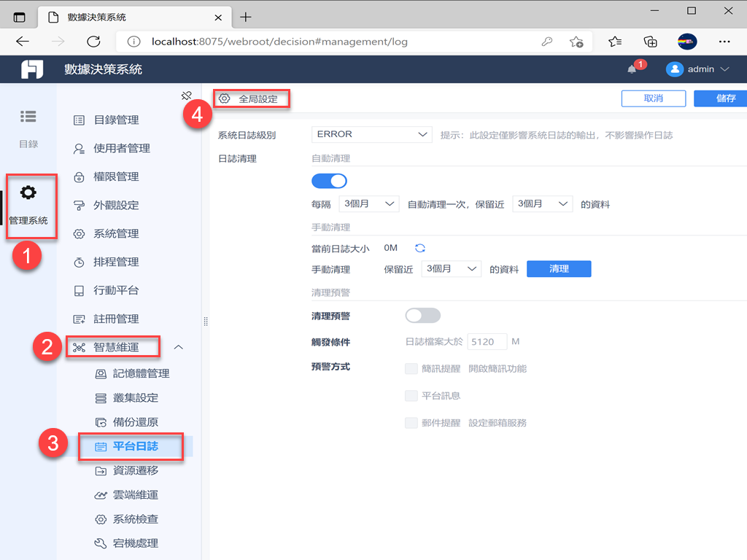Select the 外觀設定 menu item
Image resolution: width=747 pixels, height=560 pixels.
pyautogui.click(x=117, y=205)
